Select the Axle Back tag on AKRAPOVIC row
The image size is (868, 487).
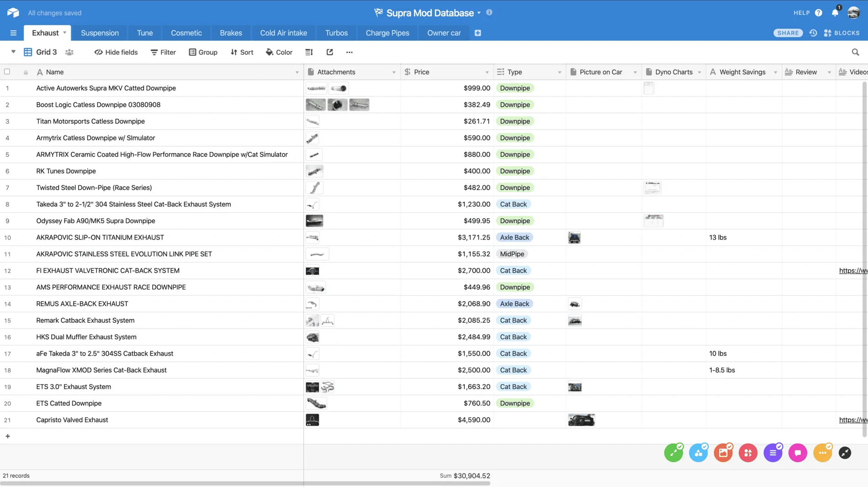coord(514,237)
